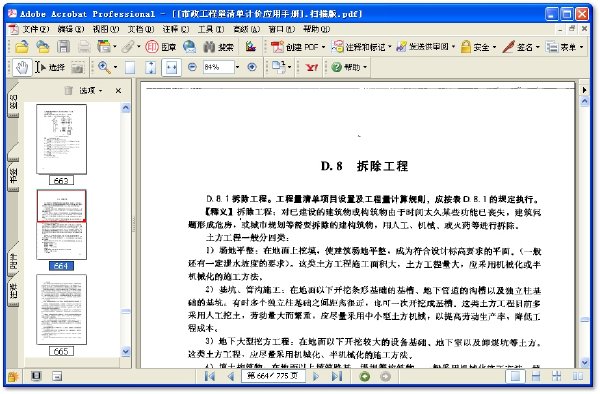Select the magnifier Zoom In tool

point(104,67)
